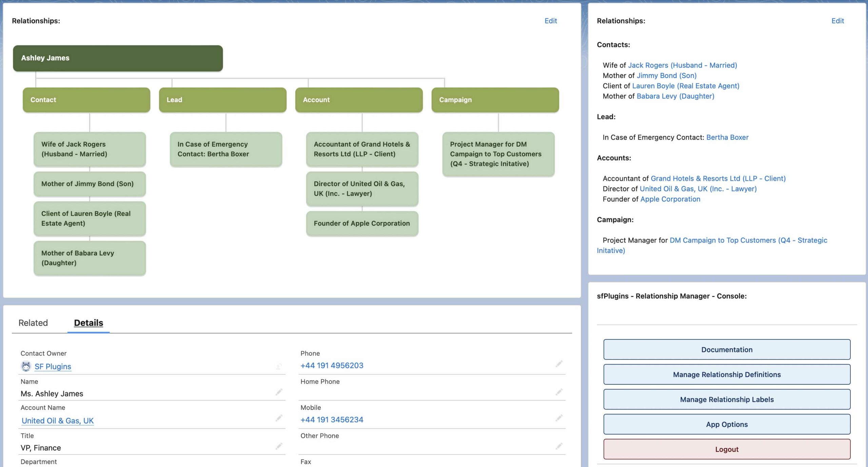This screenshot has width=868, height=467.
Task: Click the change owner icon beside SF Plugins
Action: coord(279,366)
